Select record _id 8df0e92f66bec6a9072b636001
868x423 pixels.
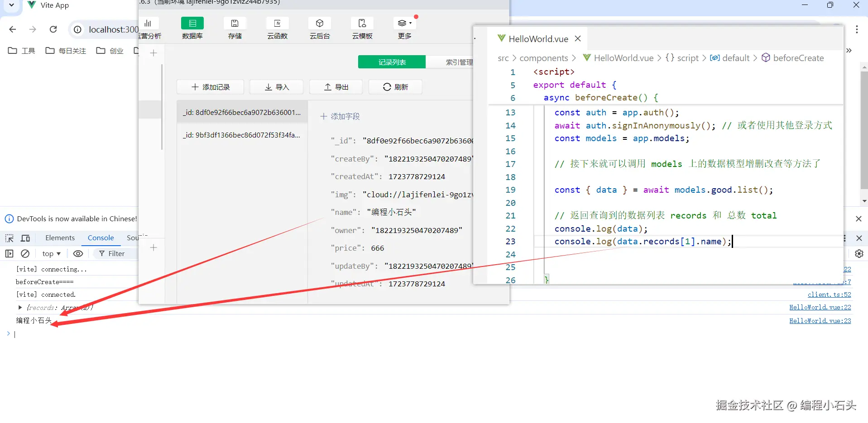pyautogui.click(x=242, y=112)
